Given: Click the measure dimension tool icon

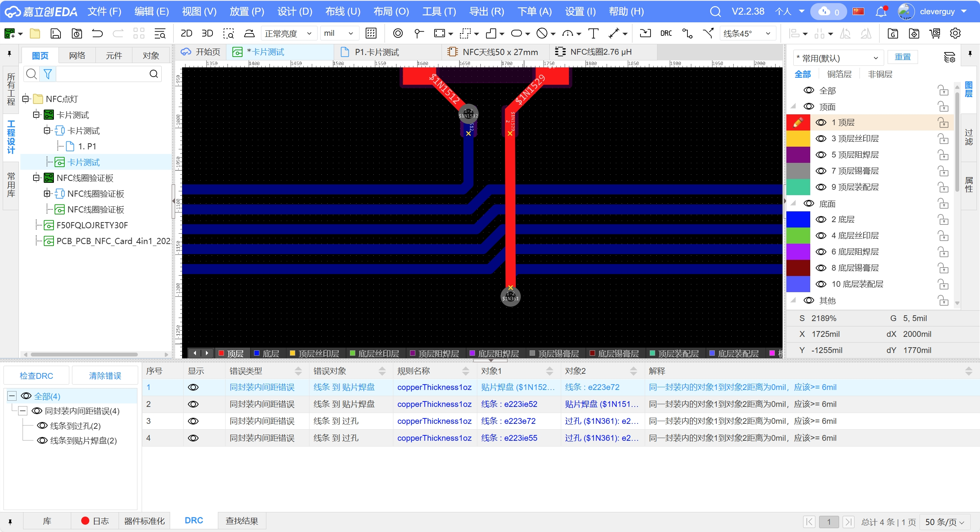Looking at the screenshot, I should (x=614, y=33).
